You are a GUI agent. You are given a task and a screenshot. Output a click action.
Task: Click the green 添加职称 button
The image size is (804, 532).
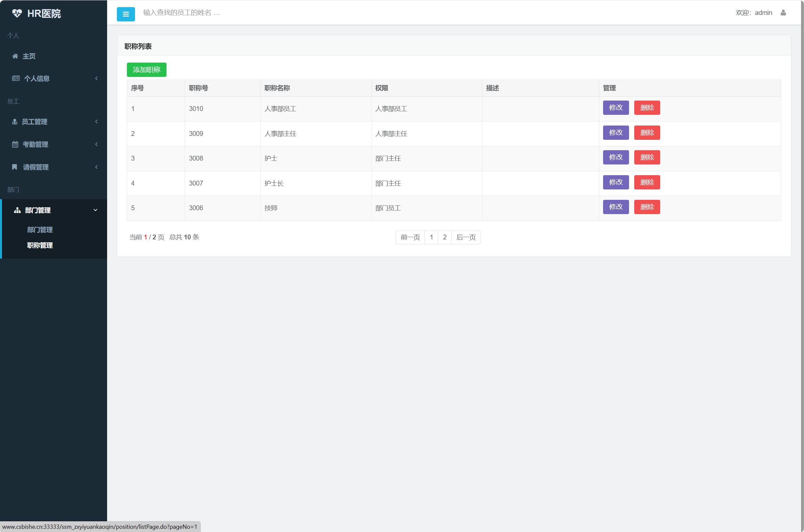pos(146,69)
